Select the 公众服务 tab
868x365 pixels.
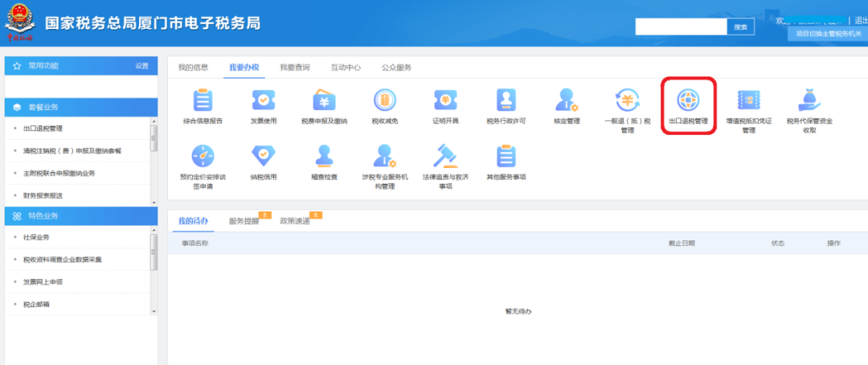396,68
